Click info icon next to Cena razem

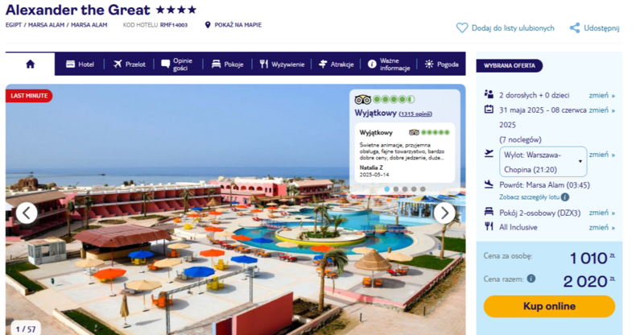pyautogui.click(x=531, y=279)
